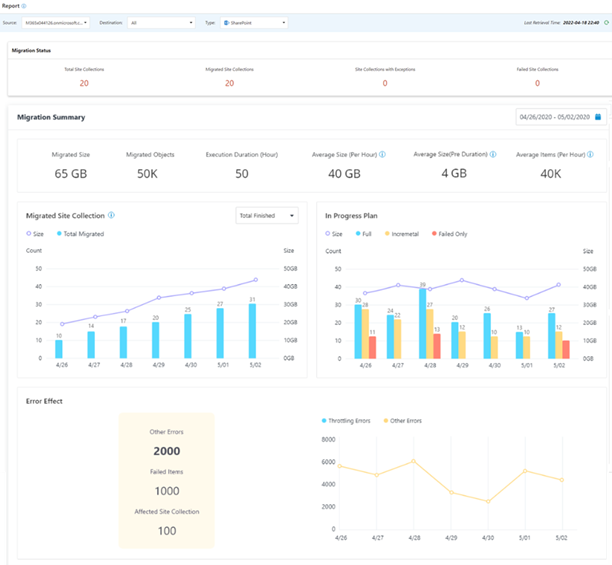Click the Other Errors value 2000

(167, 451)
